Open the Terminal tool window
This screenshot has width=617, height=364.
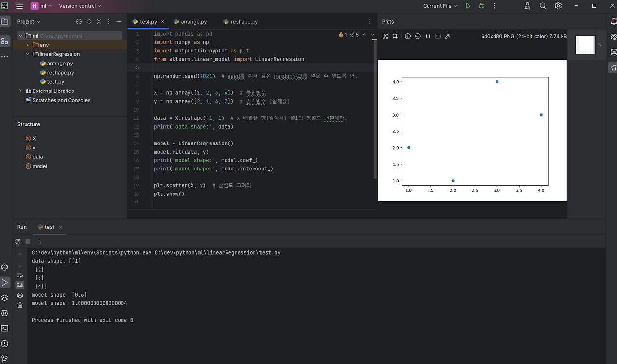(5, 328)
